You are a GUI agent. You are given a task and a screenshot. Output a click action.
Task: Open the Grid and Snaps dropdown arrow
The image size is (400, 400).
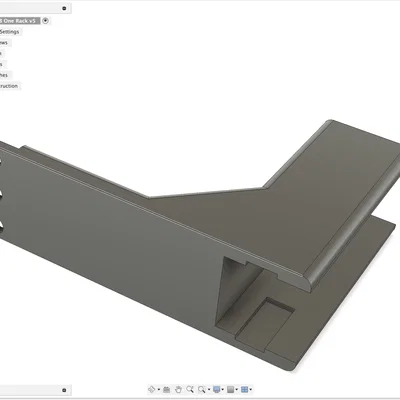coord(236,389)
